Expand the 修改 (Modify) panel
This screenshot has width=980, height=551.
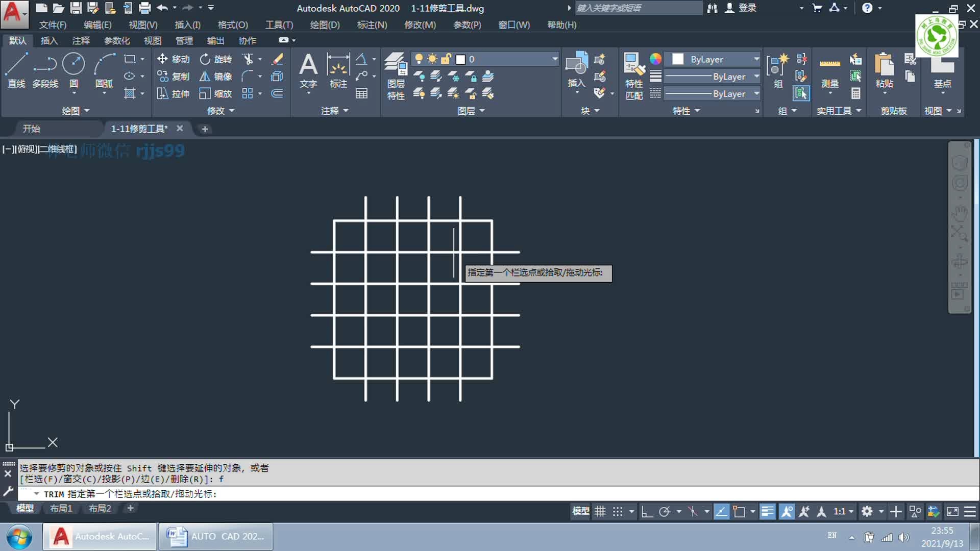[x=220, y=111]
